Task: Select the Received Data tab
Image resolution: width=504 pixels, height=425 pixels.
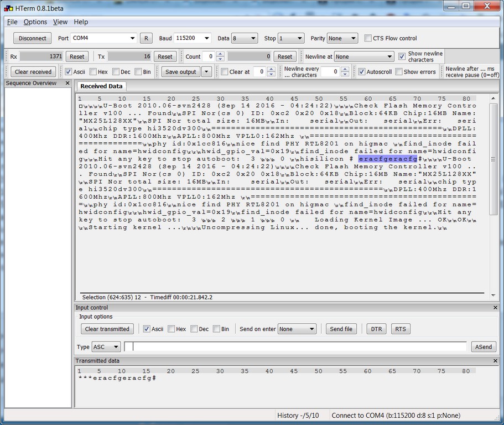Action: (101, 86)
